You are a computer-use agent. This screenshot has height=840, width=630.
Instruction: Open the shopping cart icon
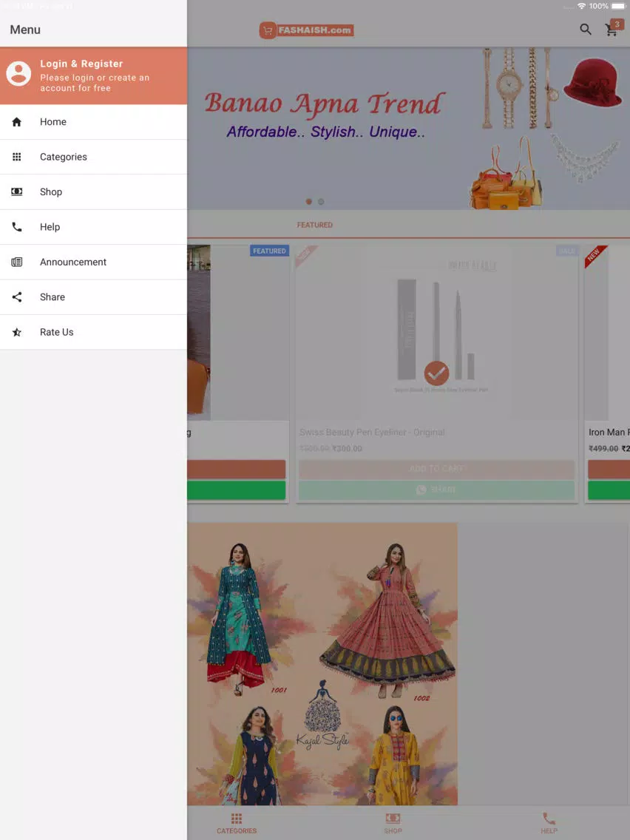point(611,30)
